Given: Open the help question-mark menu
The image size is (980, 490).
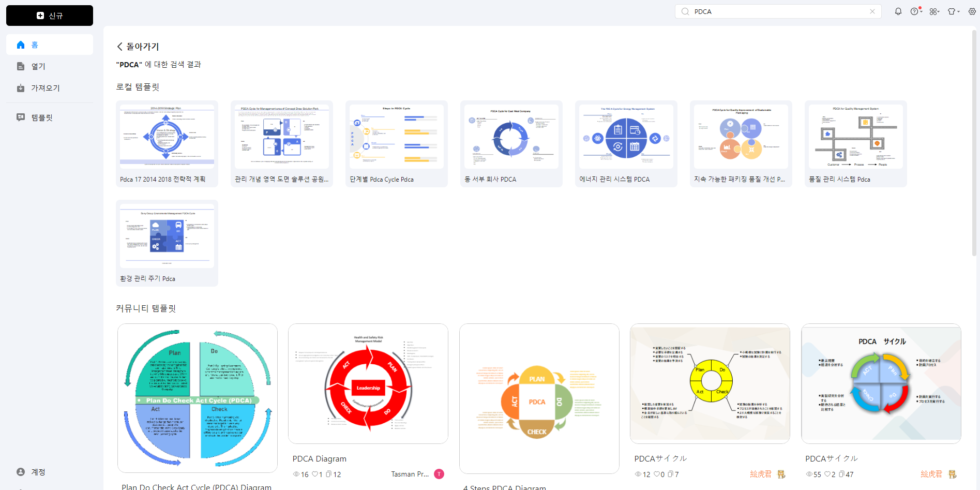Looking at the screenshot, I should tap(916, 11).
